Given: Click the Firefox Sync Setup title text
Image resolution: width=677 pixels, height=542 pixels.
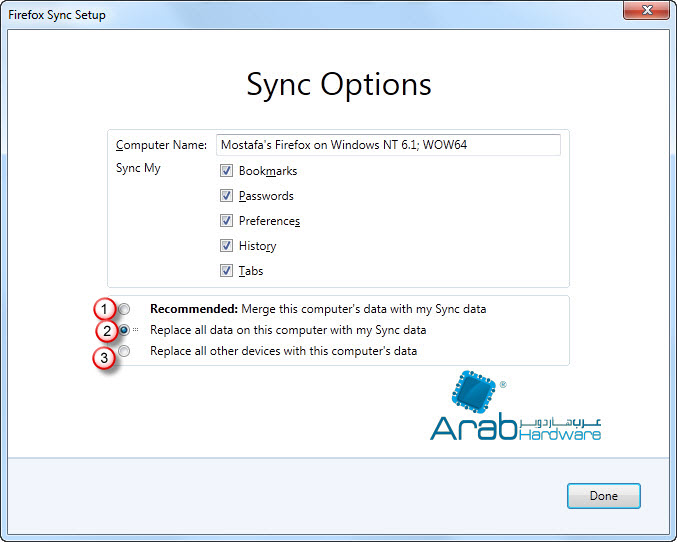Looking at the screenshot, I should (57, 15).
